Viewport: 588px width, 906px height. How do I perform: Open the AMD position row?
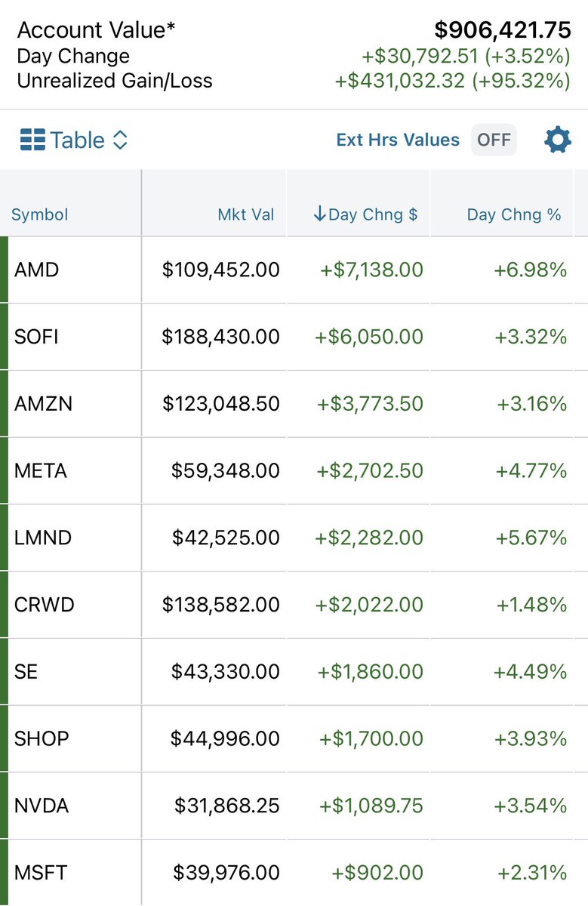(294, 270)
